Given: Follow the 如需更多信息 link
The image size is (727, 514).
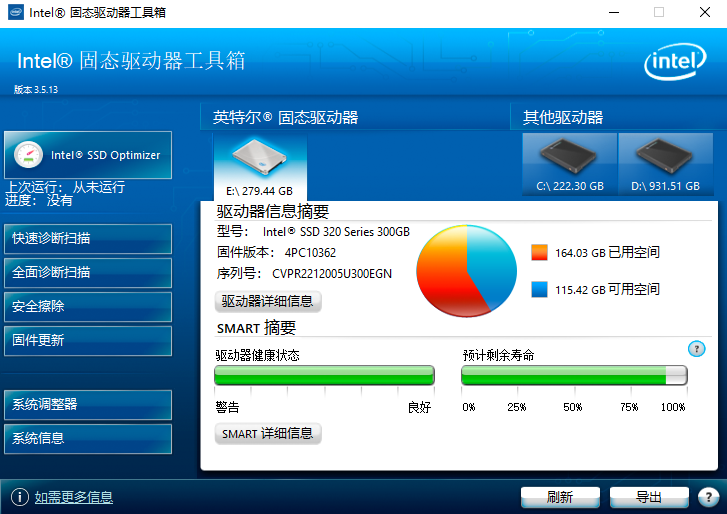Looking at the screenshot, I should tap(74, 497).
